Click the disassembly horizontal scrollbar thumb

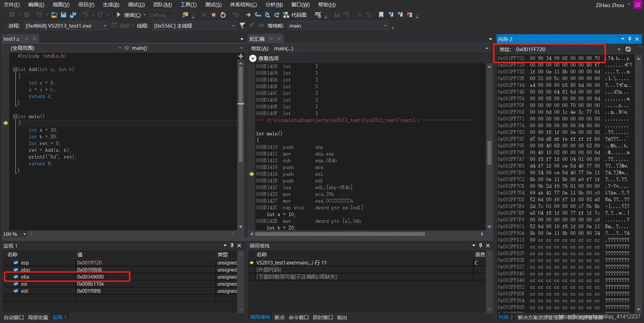(x=340, y=234)
